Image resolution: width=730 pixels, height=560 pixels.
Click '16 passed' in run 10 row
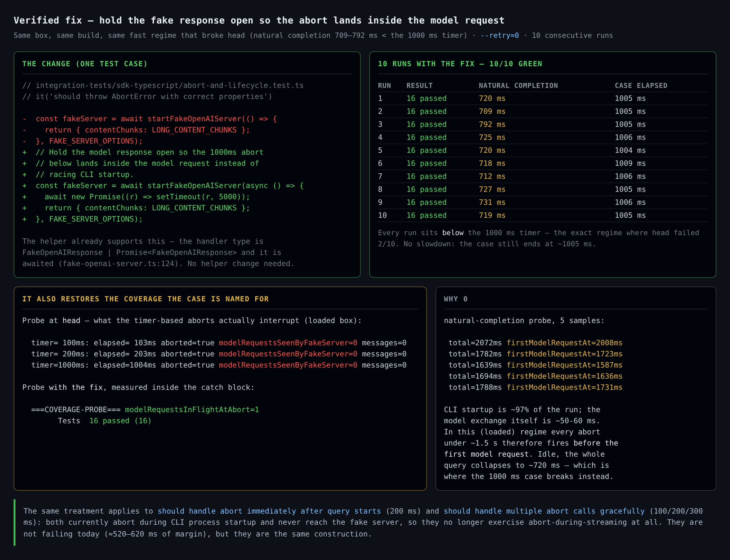tap(427, 215)
